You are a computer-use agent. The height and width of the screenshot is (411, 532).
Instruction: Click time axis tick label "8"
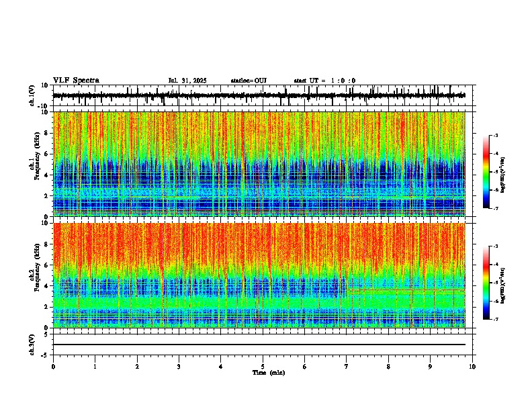tap(388, 367)
